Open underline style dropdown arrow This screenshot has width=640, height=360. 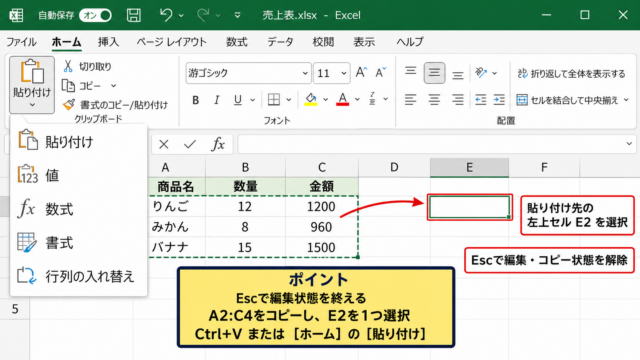pyautogui.click(x=253, y=100)
